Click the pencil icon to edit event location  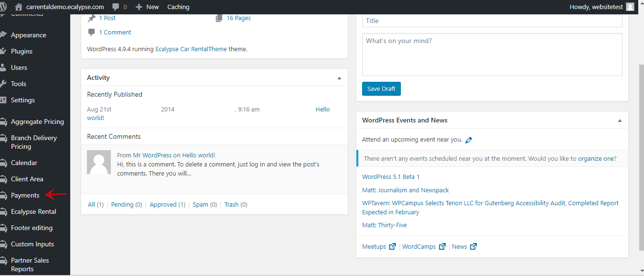469,140
